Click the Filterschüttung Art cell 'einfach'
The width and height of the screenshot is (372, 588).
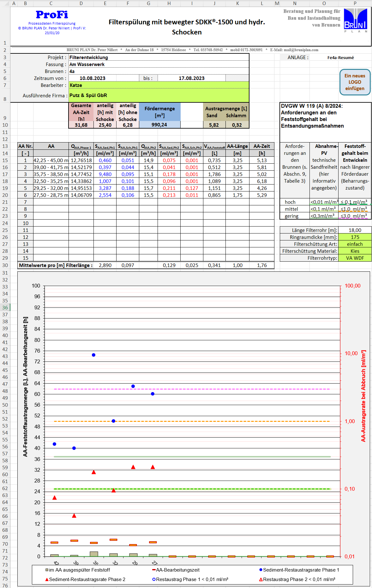[355, 244]
